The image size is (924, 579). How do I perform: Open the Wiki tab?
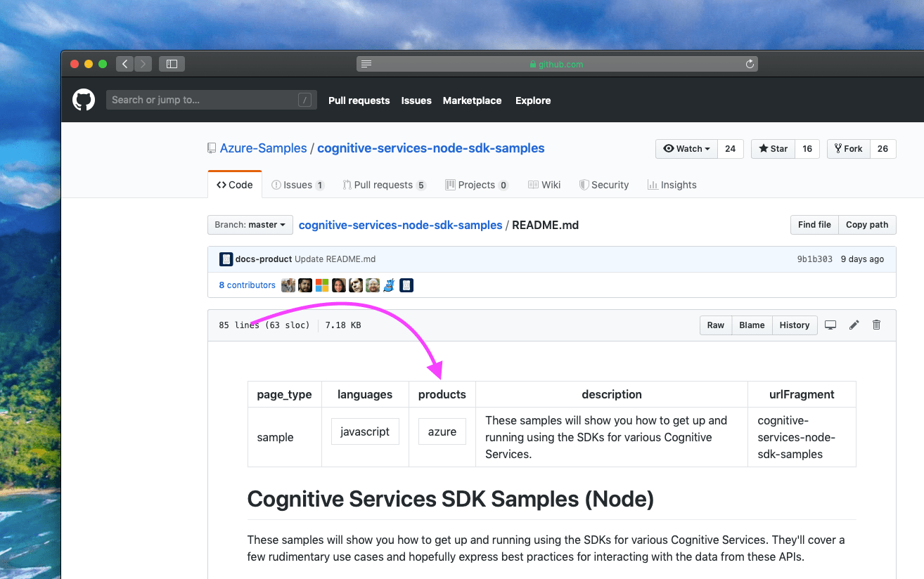tap(544, 185)
